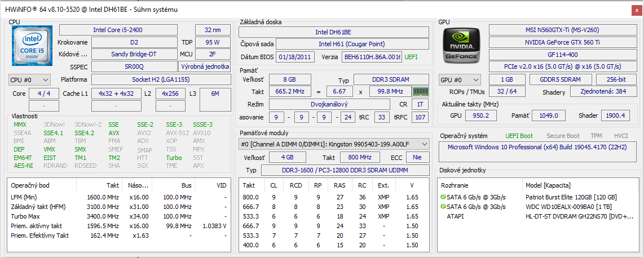Click the Zjednotená: 384 shaders field
Screen dimensions: 644x258
[603, 92]
